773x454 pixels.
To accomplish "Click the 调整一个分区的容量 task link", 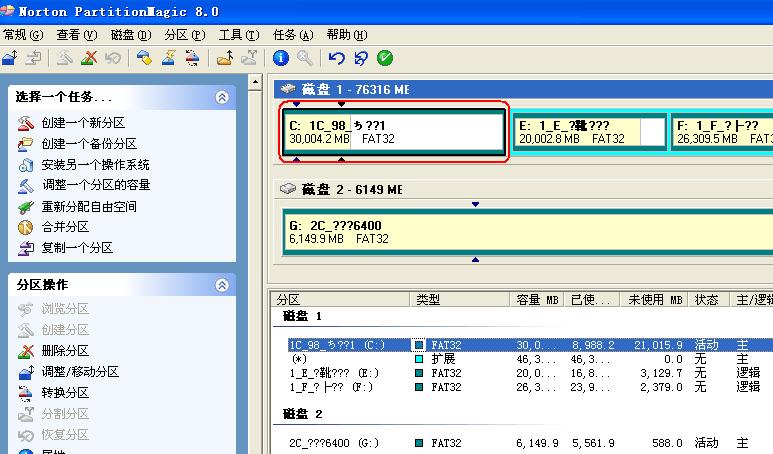I will pos(96,185).
